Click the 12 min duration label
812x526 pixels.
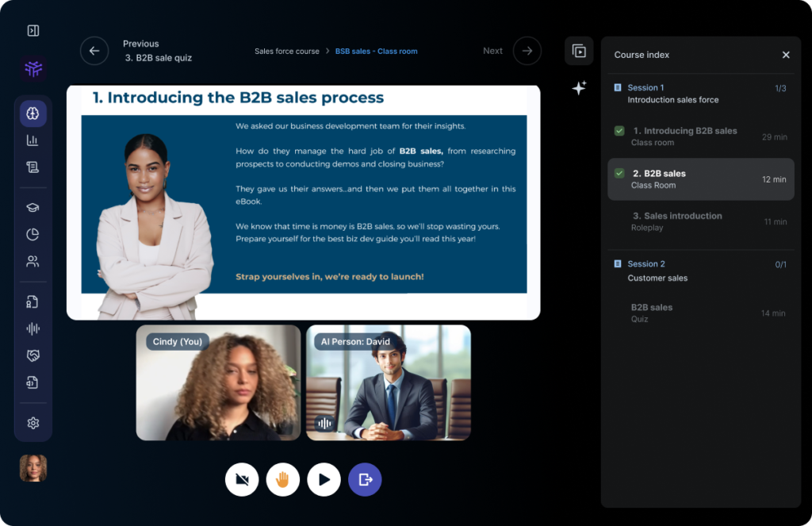click(x=774, y=179)
